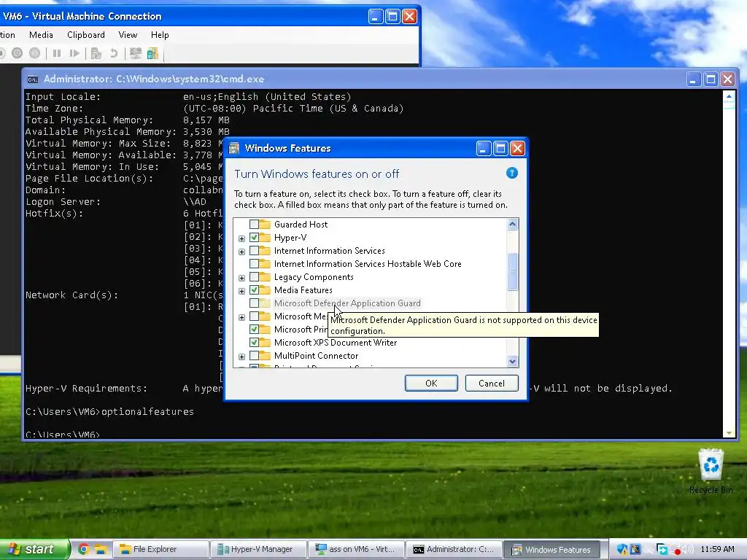
Task: Expand the Legacy Components node
Action: pyautogui.click(x=242, y=278)
